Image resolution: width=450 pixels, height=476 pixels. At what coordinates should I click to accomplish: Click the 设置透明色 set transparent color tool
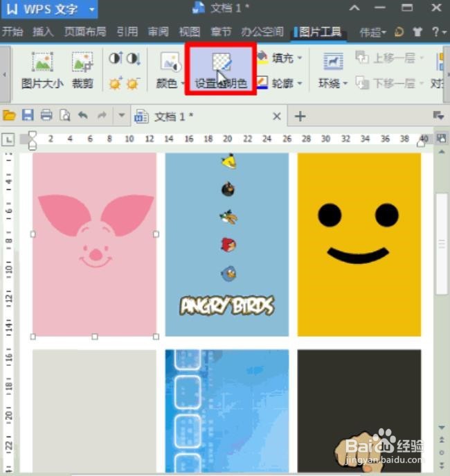pyautogui.click(x=221, y=71)
